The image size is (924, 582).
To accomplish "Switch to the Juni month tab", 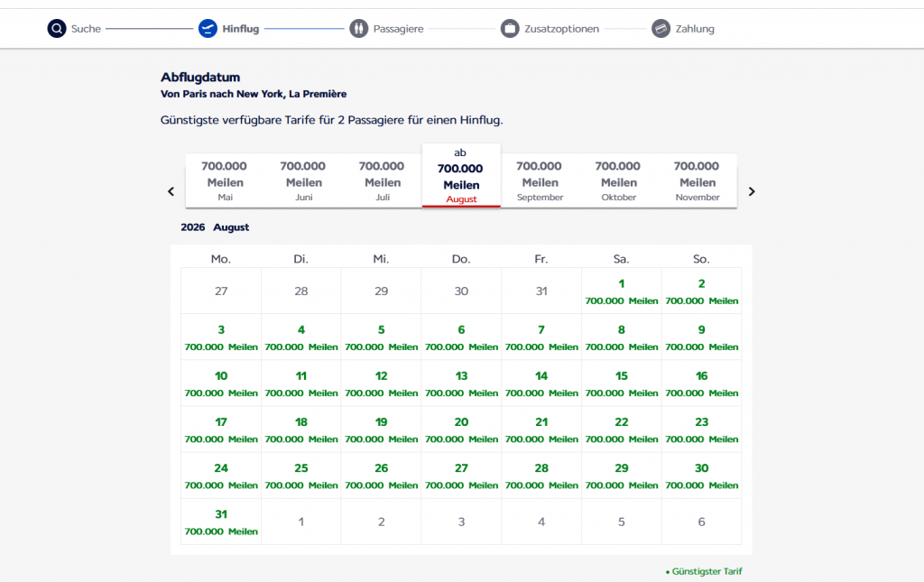I will coord(303,180).
